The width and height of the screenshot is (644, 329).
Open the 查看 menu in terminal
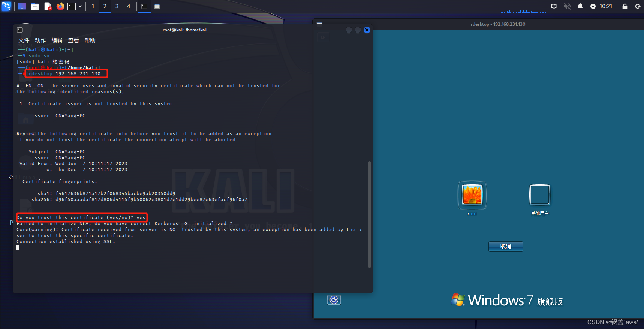click(x=73, y=40)
